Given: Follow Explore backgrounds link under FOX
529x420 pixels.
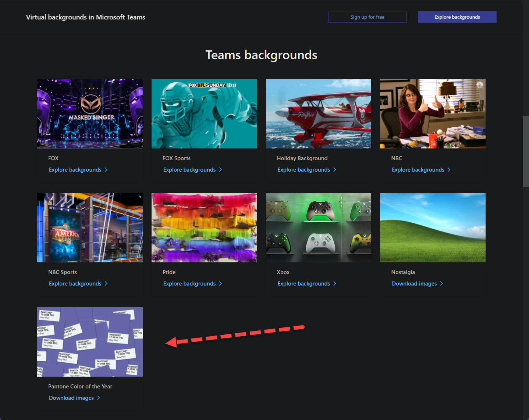Looking at the screenshot, I should point(78,170).
